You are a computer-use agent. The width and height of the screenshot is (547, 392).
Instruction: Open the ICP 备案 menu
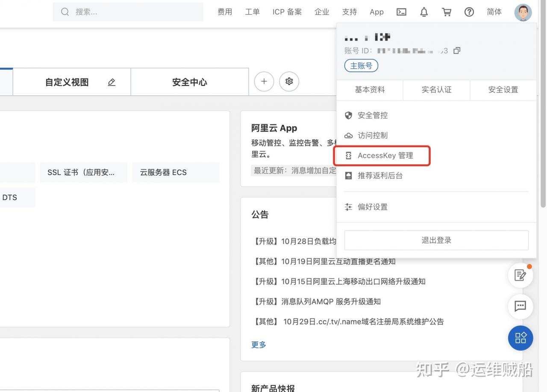[287, 12]
